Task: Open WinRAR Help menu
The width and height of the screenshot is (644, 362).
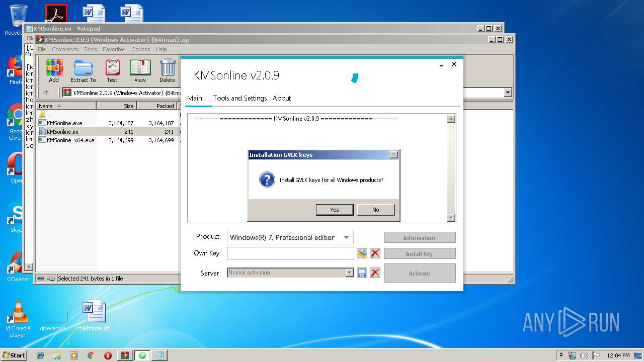Action: pos(161,49)
